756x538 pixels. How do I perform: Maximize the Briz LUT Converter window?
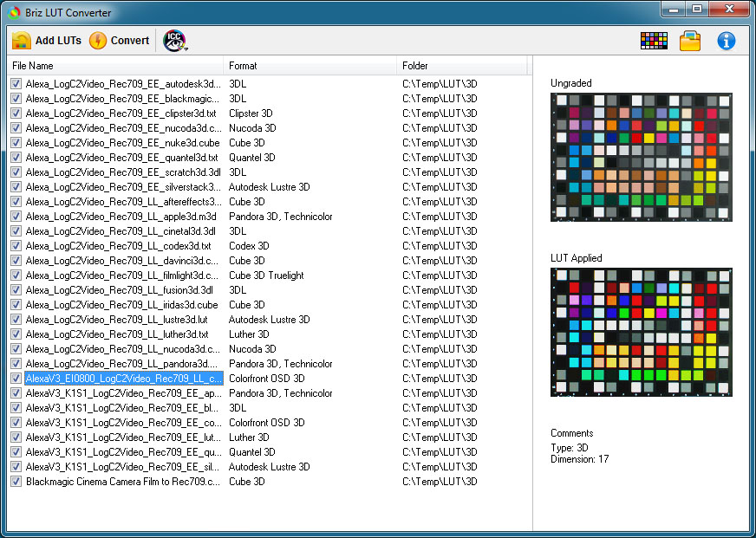pos(697,10)
